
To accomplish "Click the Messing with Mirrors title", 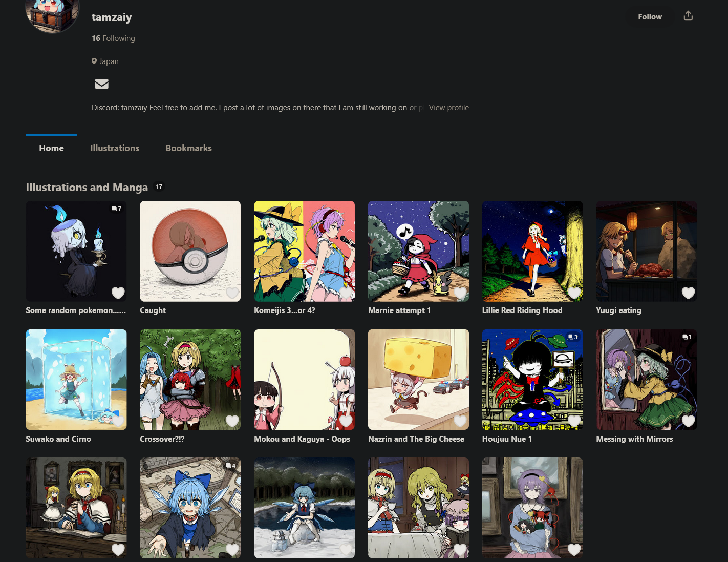I will coord(634,439).
